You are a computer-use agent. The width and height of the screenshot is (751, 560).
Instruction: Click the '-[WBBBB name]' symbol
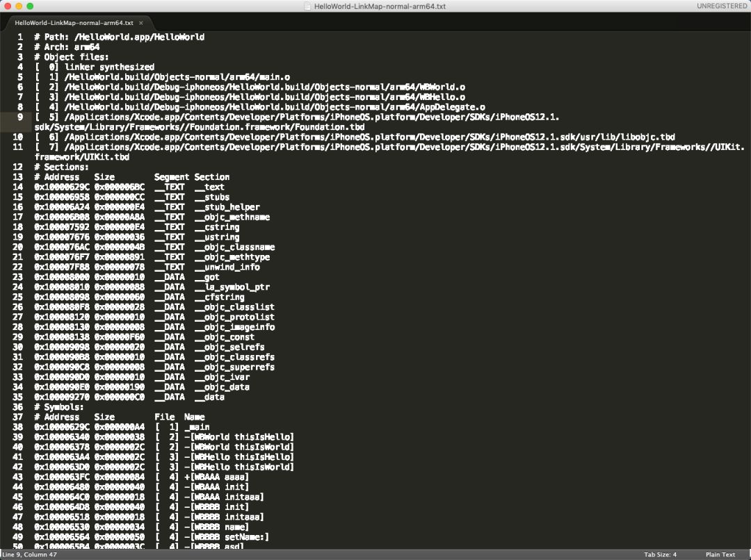(x=216, y=528)
